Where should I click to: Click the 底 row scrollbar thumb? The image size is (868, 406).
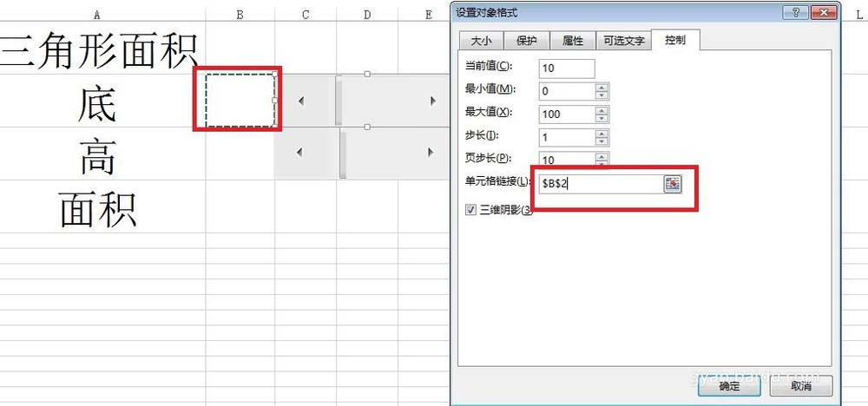(x=339, y=101)
